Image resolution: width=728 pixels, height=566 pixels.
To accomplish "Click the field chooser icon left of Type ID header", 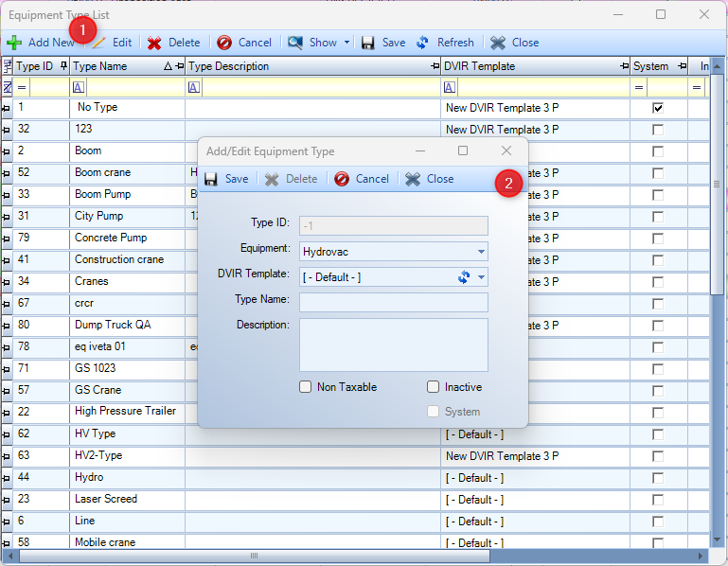I will pyautogui.click(x=7, y=66).
